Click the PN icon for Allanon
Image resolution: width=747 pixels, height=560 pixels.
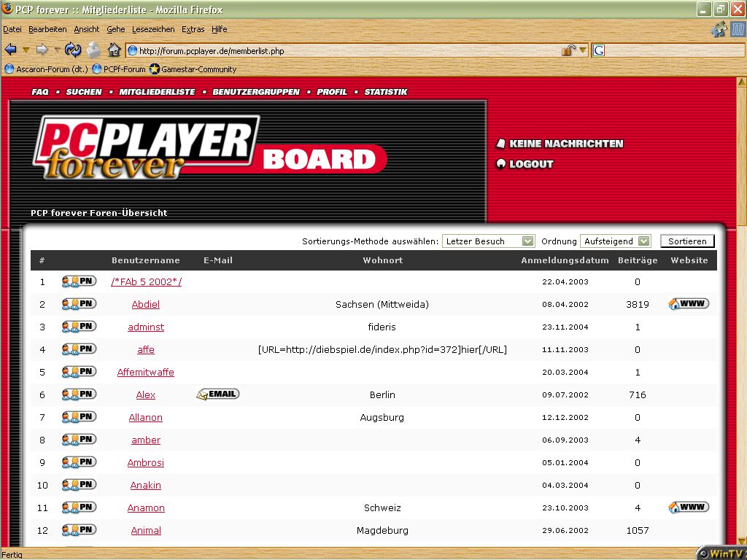tap(79, 417)
